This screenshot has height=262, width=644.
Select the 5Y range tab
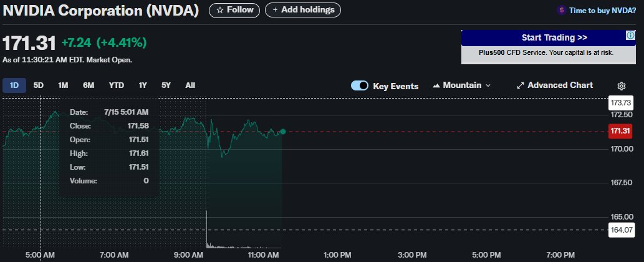point(166,85)
